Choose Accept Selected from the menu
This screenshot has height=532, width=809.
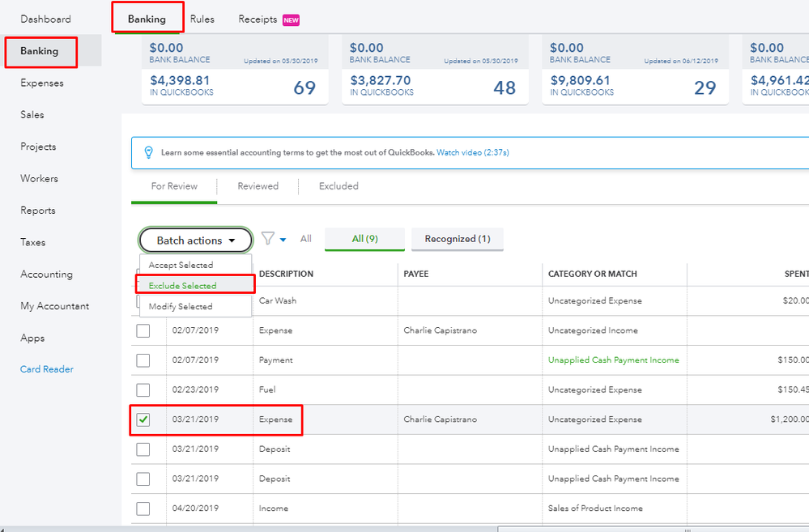tap(181, 265)
